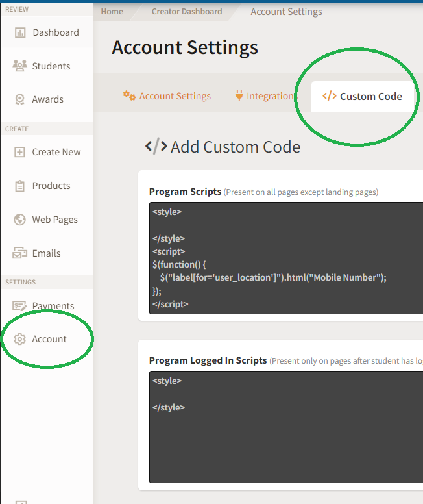The image size is (423, 504).
Task: Click the Payments check icon
Action: coord(19,305)
